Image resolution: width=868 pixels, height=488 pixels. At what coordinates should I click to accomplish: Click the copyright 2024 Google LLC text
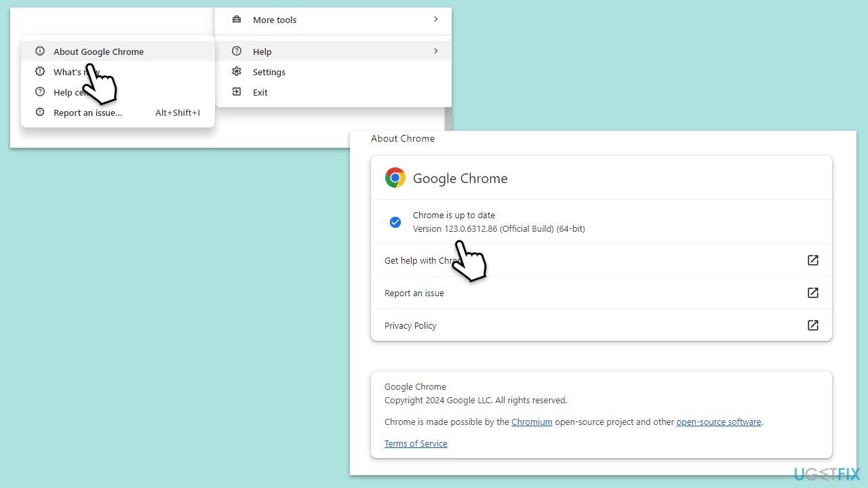tap(475, 400)
